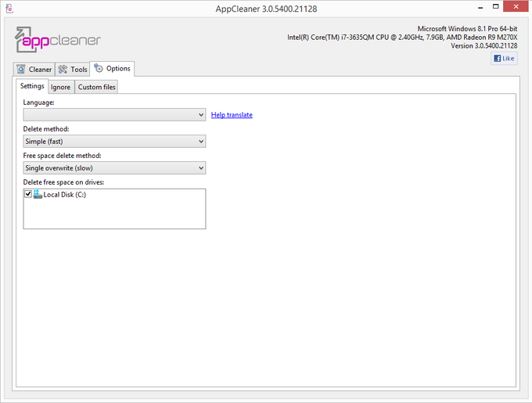Open the Free space delete method dropdown
The width and height of the screenshot is (532, 403).
click(x=114, y=168)
